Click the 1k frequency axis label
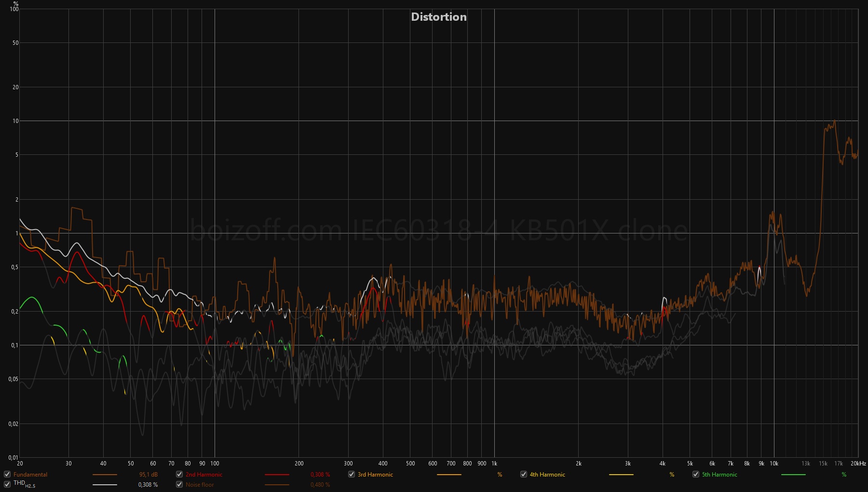 click(494, 464)
